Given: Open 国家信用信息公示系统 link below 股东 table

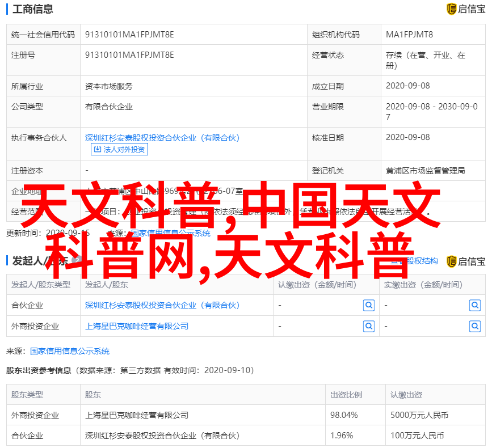Looking at the screenshot, I should pos(70,351).
